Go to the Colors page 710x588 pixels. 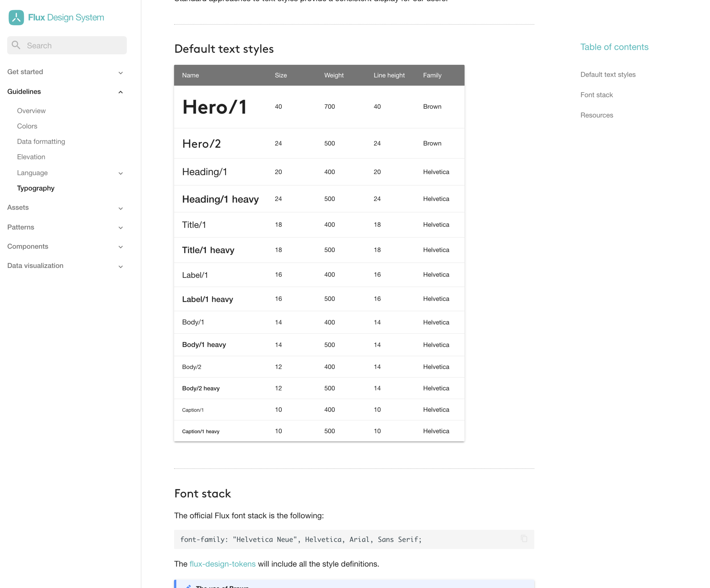[27, 126]
